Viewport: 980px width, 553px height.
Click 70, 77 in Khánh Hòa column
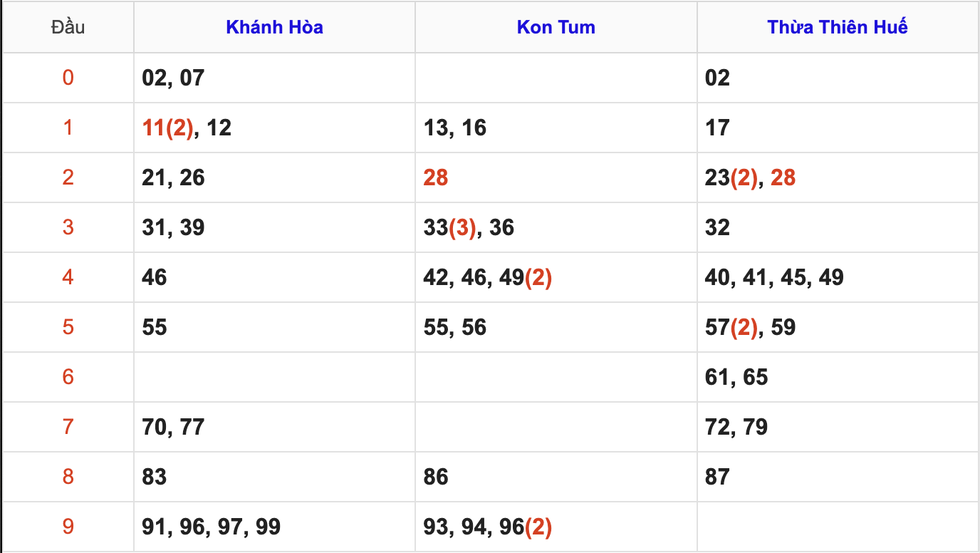(173, 427)
